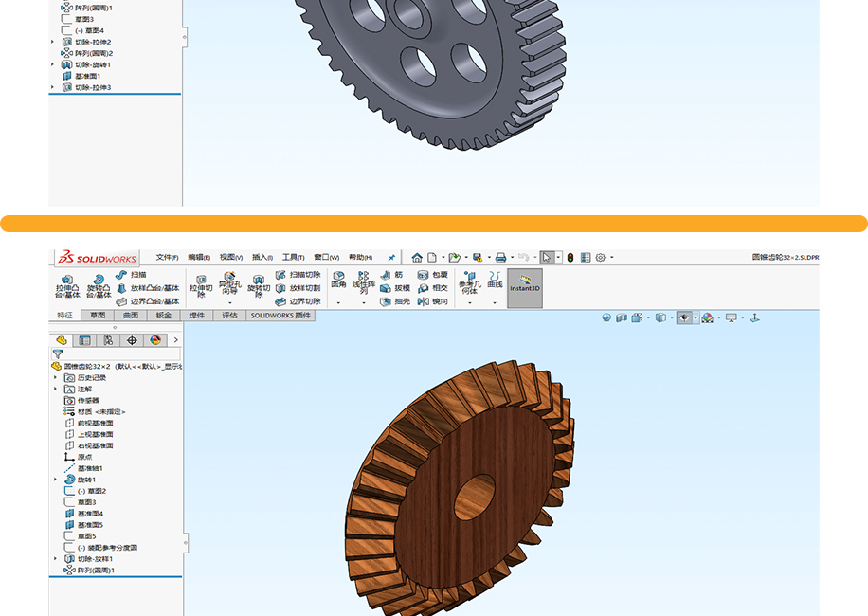Pick the 包覆 wrap feature
The height and width of the screenshot is (616, 868).
432,275
